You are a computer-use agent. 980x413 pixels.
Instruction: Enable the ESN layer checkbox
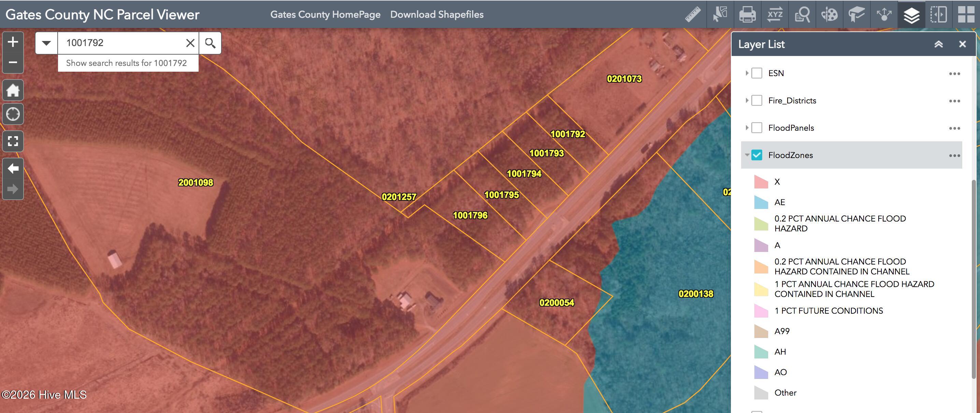[757, 73]
